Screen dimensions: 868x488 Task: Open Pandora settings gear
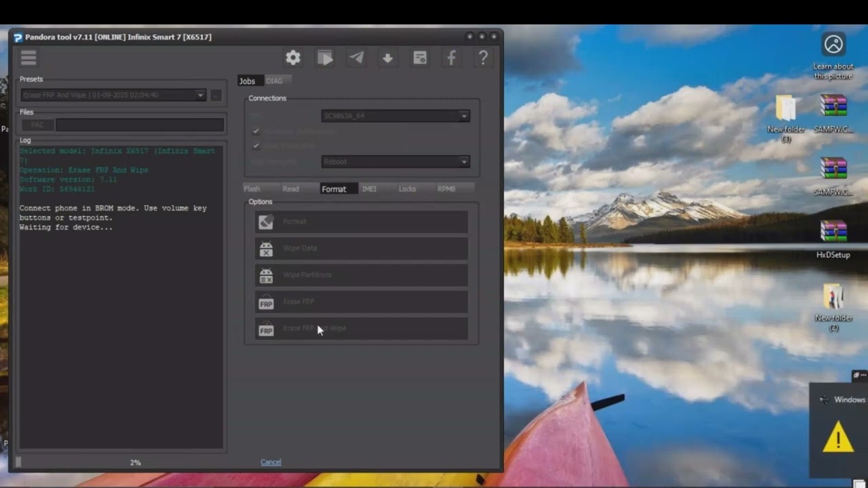pyautogui.click(x=293, y=58)
